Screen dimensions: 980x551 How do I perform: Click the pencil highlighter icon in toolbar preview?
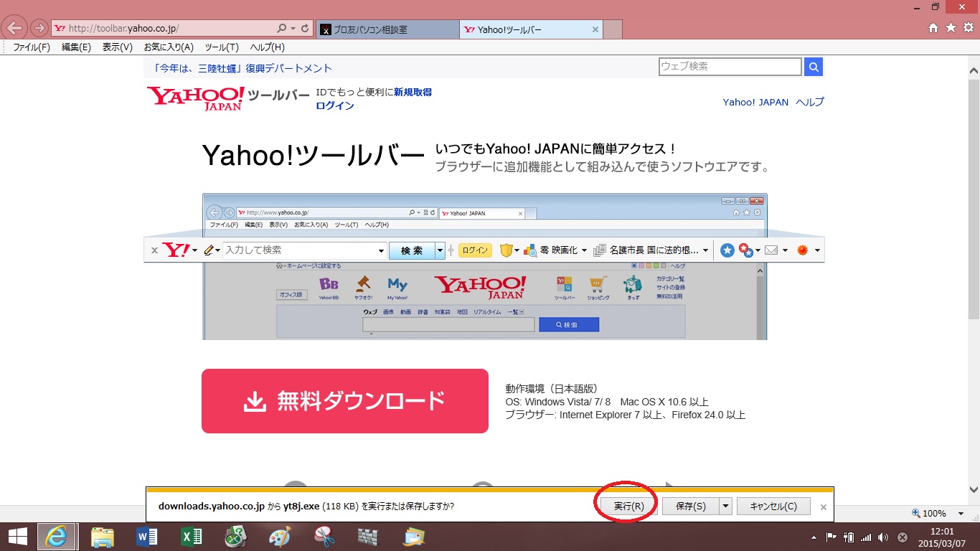pyautogui.click(x=209, y=250)
